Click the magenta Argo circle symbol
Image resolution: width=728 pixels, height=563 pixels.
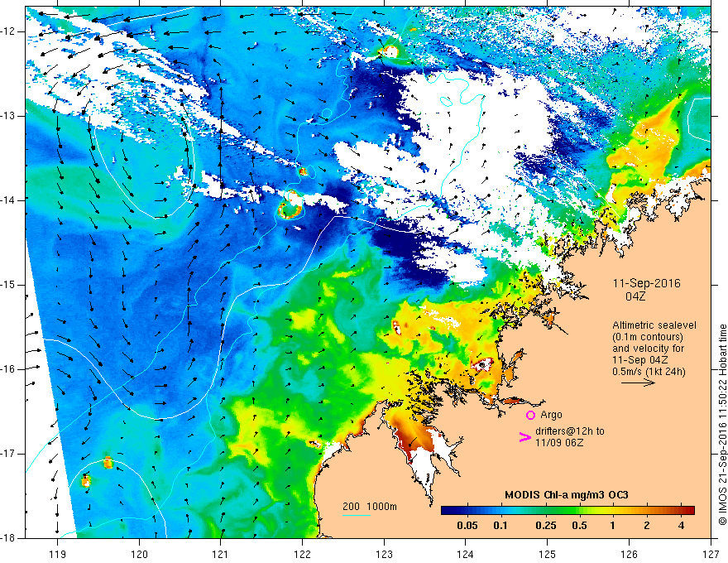pos(530,416)
